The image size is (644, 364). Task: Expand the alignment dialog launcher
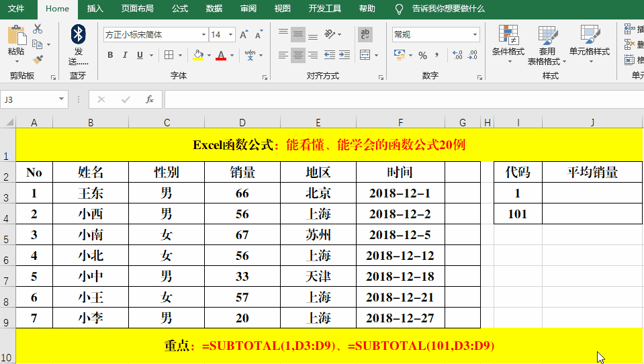381,77
